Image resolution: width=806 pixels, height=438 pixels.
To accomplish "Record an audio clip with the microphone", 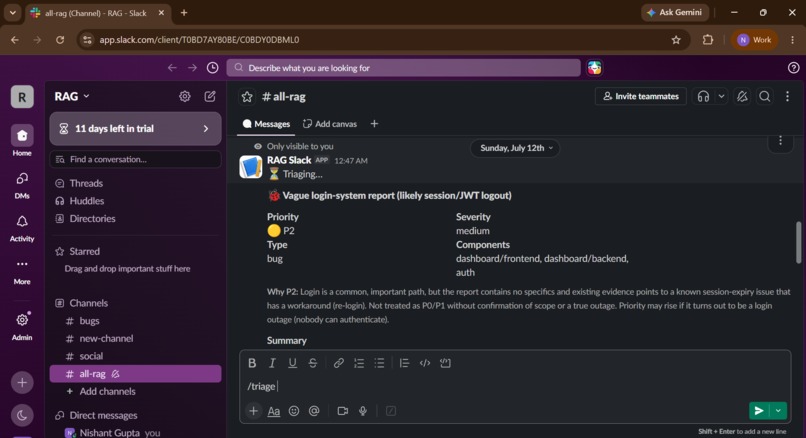I will click(x=363, y=411).
